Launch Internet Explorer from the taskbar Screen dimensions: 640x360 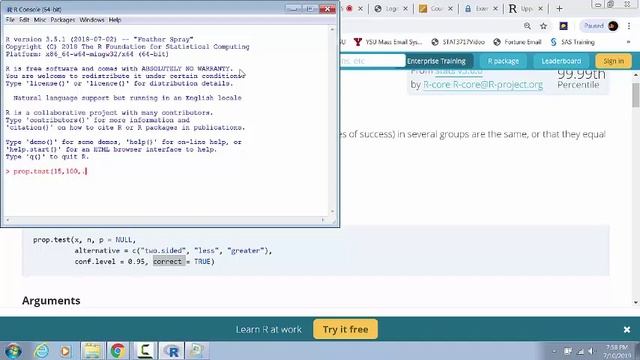pos(41,351)
